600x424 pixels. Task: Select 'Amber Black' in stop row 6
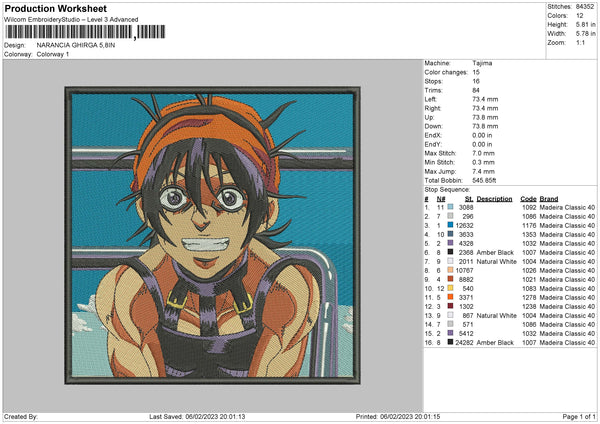point(495,252)
